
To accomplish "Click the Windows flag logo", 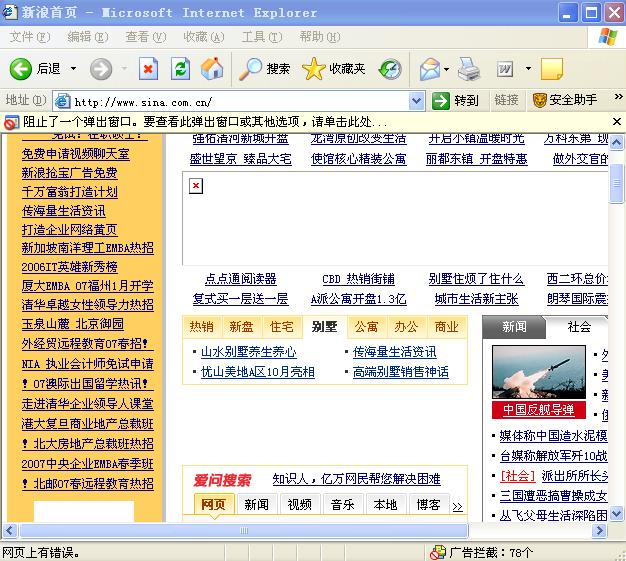I will click(607, 37).
